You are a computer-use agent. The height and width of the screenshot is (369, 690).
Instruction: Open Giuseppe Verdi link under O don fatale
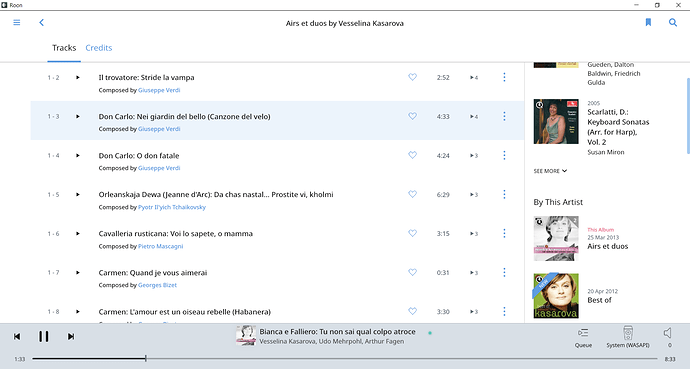click(159, 168)
